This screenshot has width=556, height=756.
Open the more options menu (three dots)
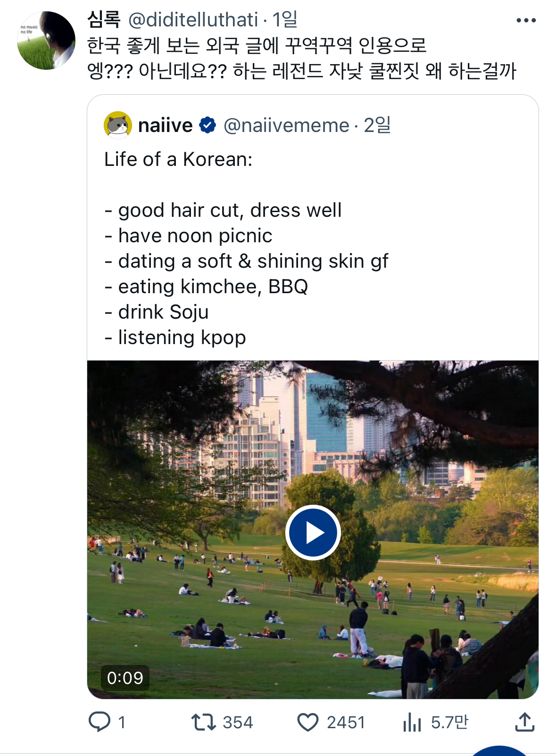pos(526,20)
